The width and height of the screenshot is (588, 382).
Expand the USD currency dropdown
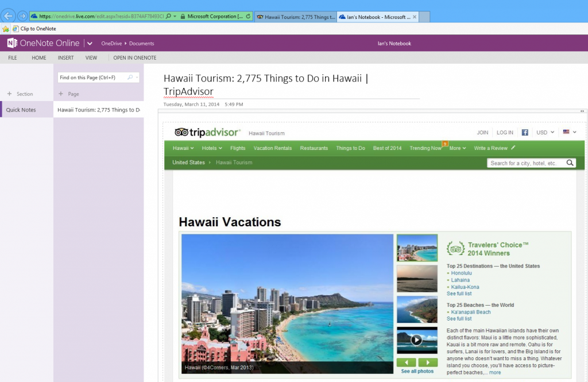pos(546,133)
